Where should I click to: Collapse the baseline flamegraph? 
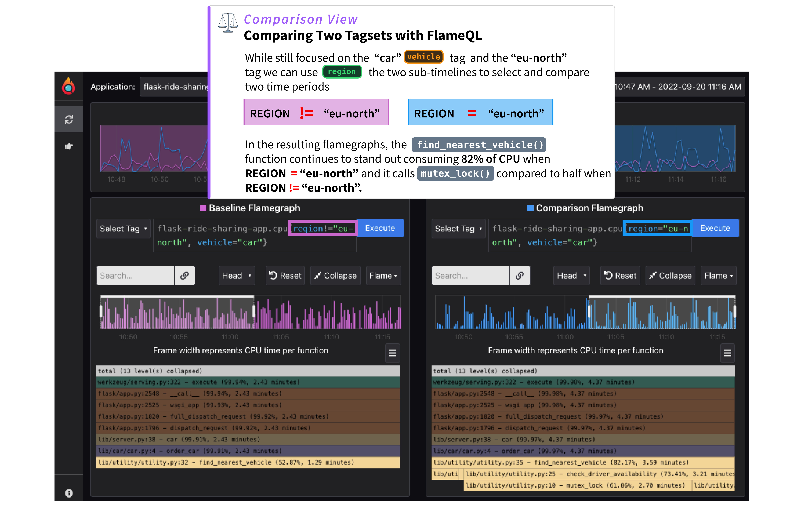pos(335,276)
